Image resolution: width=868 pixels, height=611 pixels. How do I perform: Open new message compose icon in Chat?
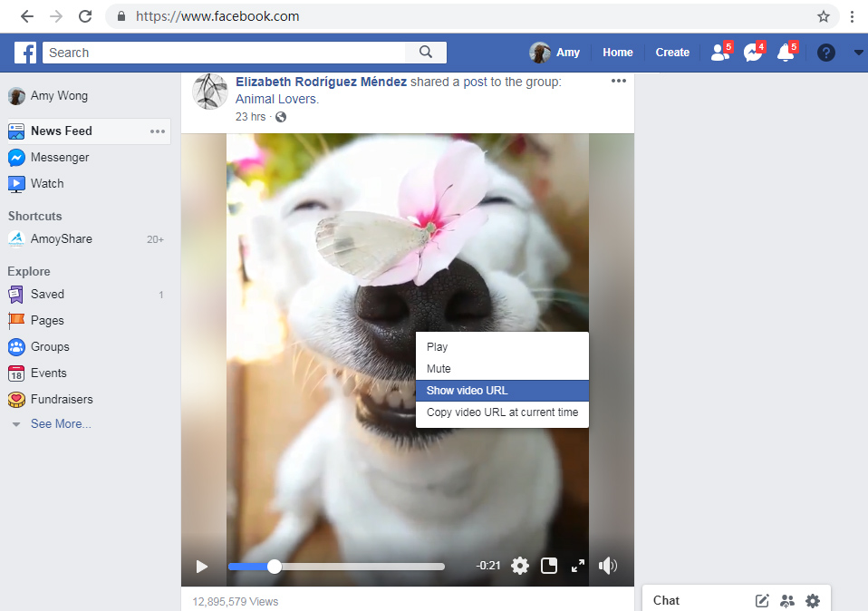(762, 600)
